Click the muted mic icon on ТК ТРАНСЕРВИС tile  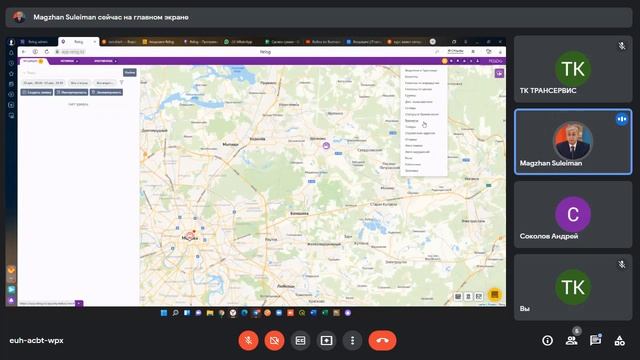tap(622, 46)
